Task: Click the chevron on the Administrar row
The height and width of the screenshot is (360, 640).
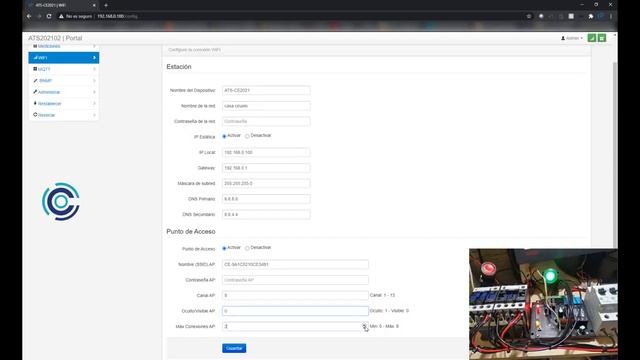Action: pos(94,92)
